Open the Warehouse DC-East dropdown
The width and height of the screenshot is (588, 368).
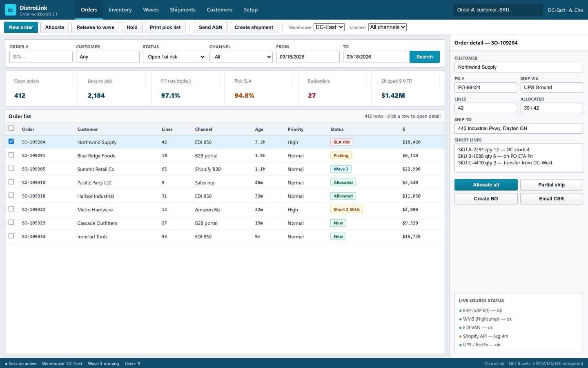[x=329, y=27]
